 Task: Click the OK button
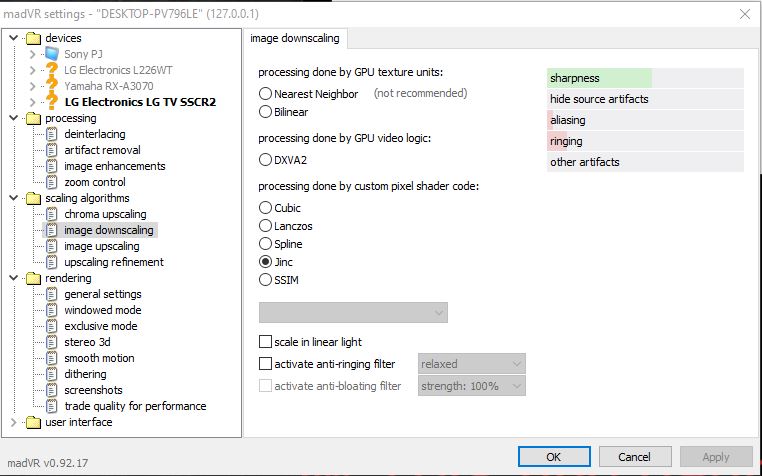(554, 457)
